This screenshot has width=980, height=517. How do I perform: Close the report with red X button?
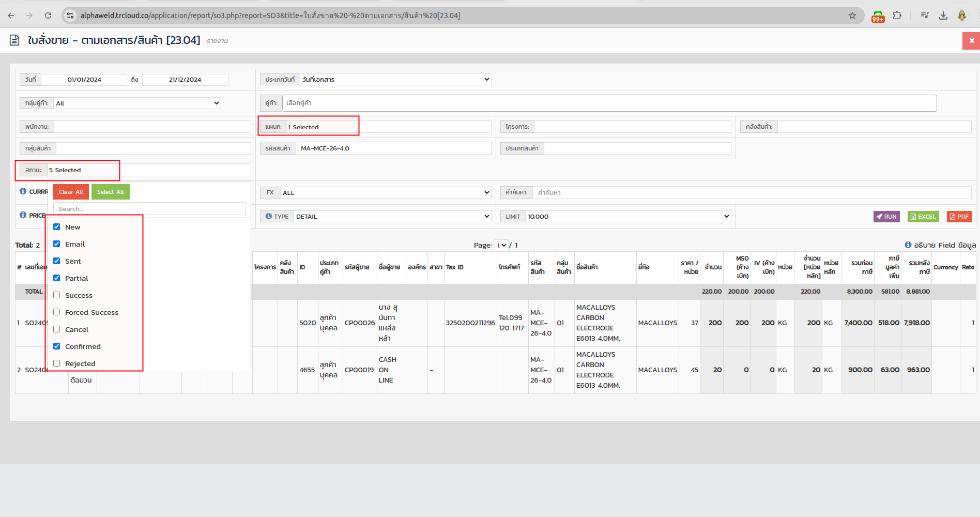click(971, 41)
